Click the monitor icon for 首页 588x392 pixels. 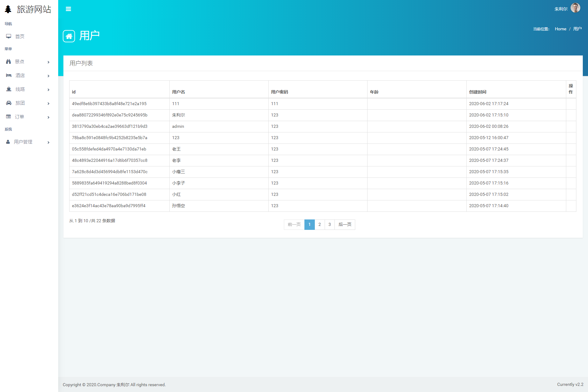[x=9, y=36]
